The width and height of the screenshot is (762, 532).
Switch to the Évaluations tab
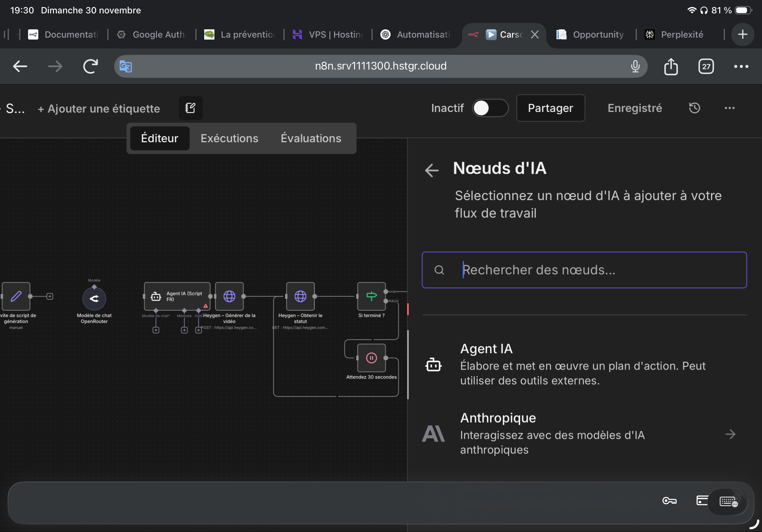coord(311,138)
